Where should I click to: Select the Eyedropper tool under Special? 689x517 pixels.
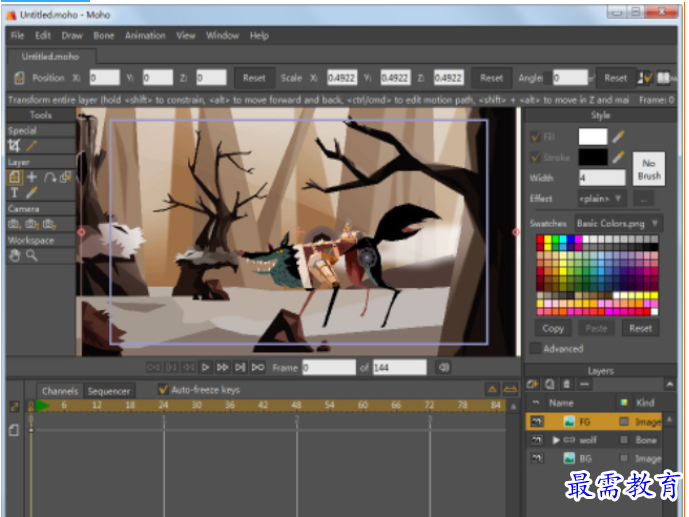(31, 145)
